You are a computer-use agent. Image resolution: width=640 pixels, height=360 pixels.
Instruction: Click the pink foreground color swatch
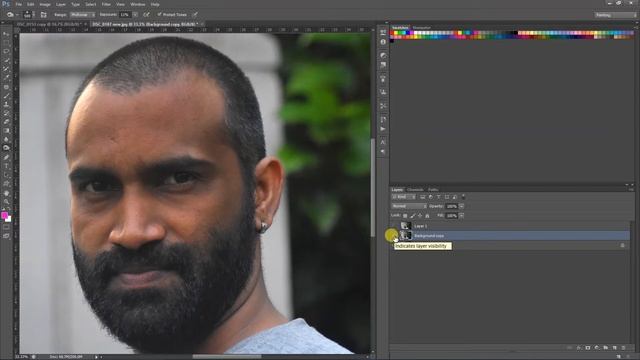pos(4,215)
